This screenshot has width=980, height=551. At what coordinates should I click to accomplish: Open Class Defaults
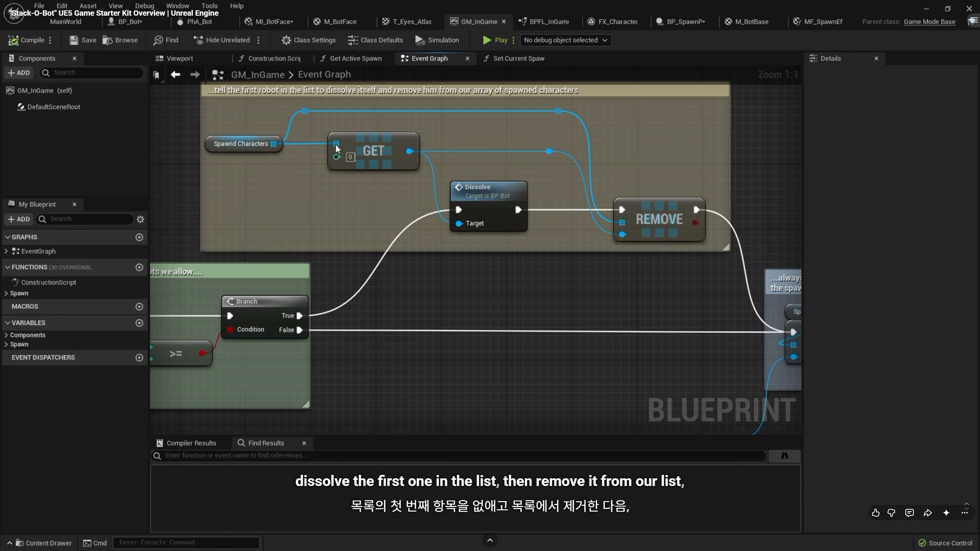coord(375,40)
